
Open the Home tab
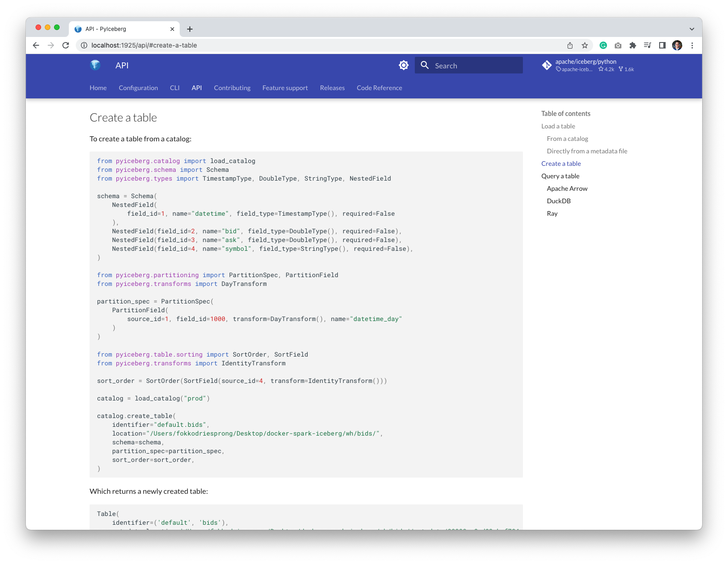98,88
